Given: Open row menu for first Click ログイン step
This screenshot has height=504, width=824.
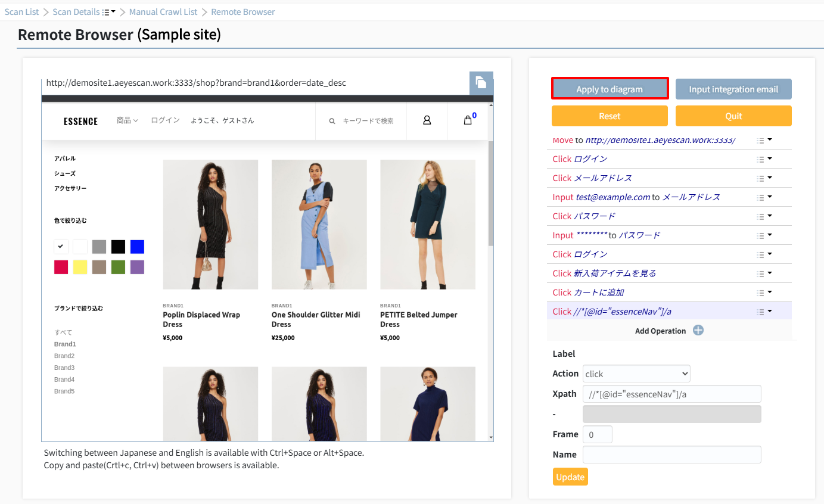Looking at the screenshot, I should [x=764, y=159].
